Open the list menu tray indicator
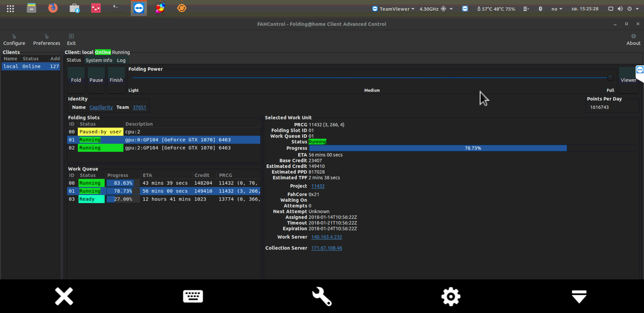The width and height of the screenshot is (644, 313). 526,9
